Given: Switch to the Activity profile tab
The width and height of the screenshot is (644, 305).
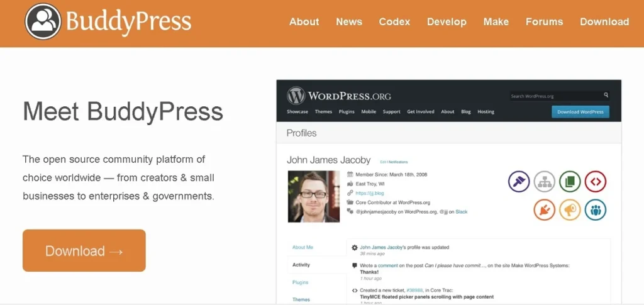Looking at the screenshot, I should pyautogui.click(x=301, y=265).
